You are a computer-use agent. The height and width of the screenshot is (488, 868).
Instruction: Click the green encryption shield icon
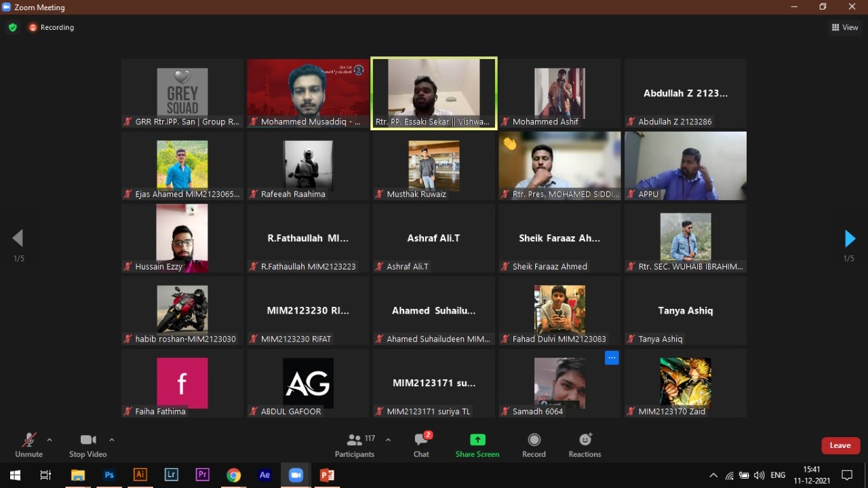[x=12, y=28]
